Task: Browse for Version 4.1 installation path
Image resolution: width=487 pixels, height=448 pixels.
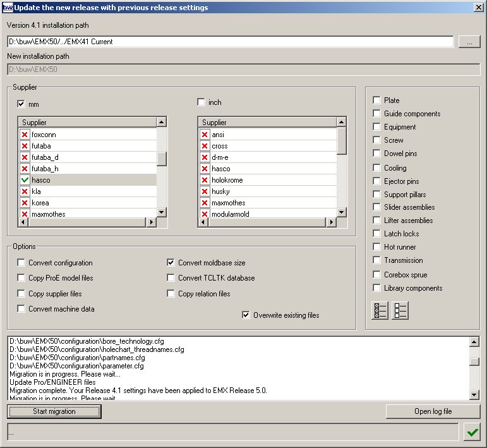Action: pyautogui.click(x=469, y=42)
